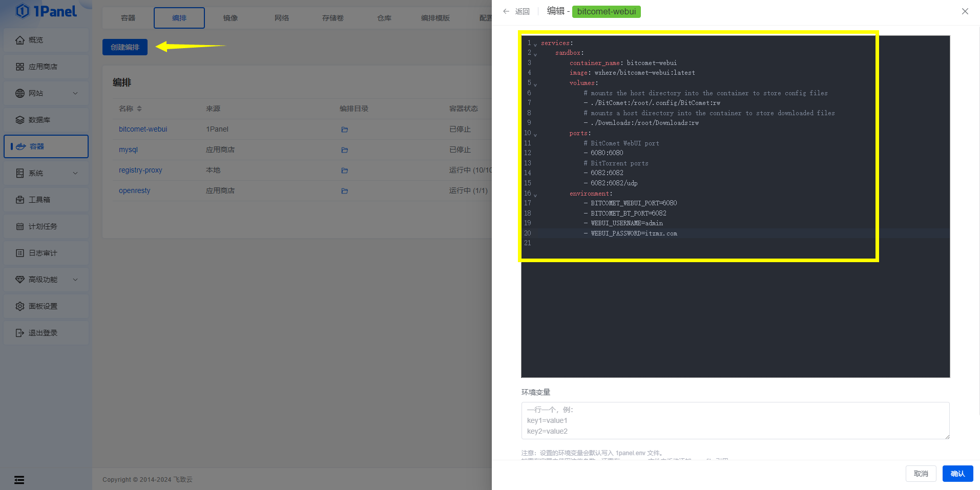This screenshot has width=980, height=490.
Task: Click the 编排目录 column header
Action: [x=354, y=109]
